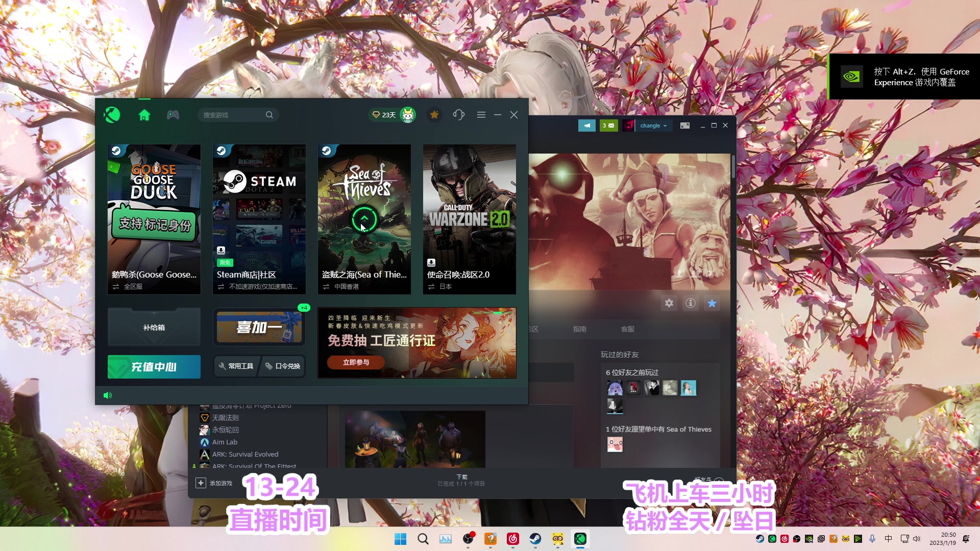This screenshot has height=551, width=980.
Task: Open the user avatar in the accelerator header
Action: [x=408, y=115]
